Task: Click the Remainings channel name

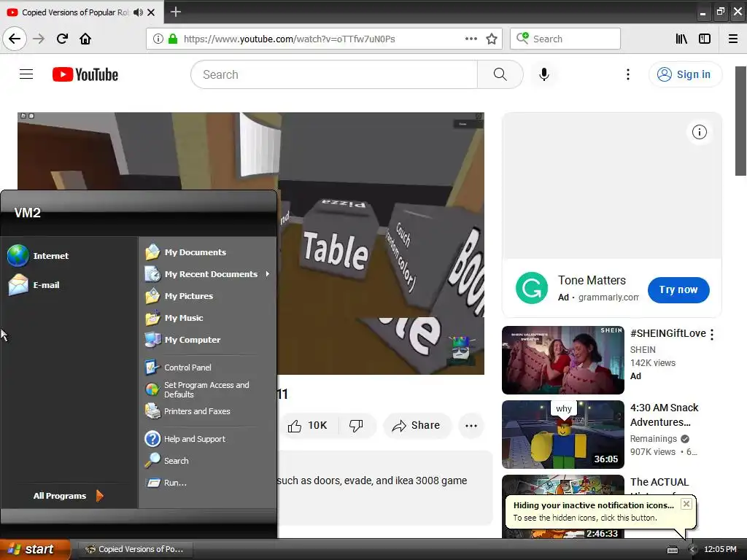Action: point(653,438)
